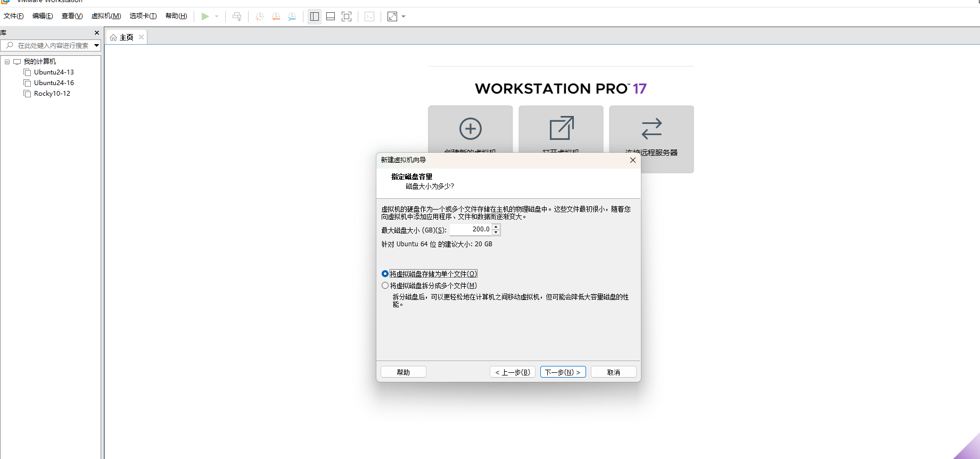980x459 pixels.
Task: Open the 帮助(H) menu
Action: [176, 16]
